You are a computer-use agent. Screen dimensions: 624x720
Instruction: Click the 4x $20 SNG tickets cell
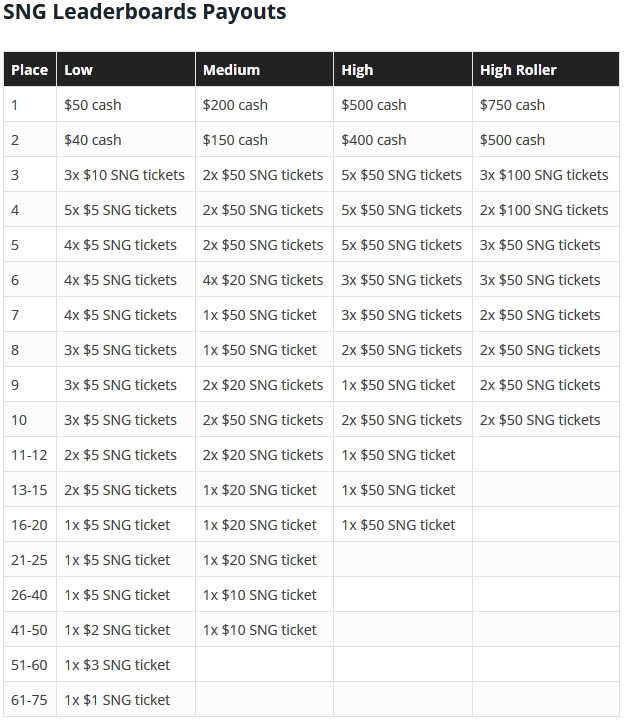tap(264, 280)
